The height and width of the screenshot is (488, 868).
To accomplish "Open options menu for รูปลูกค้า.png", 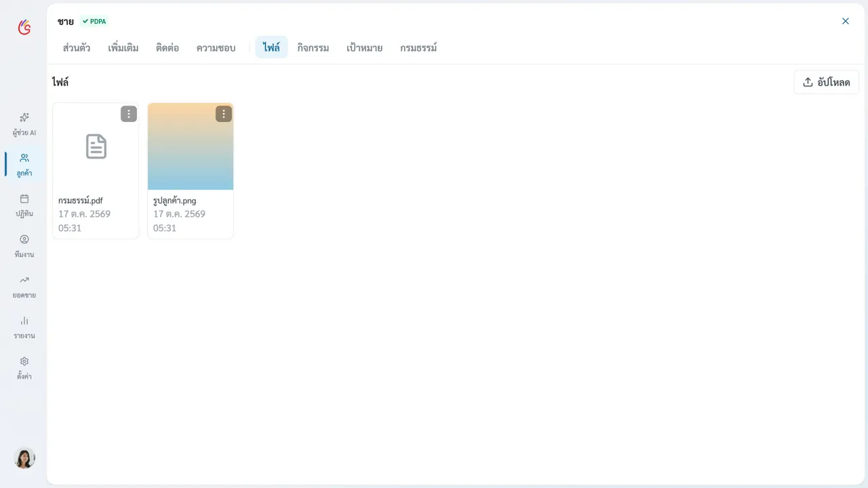I will tap(224, 114).
